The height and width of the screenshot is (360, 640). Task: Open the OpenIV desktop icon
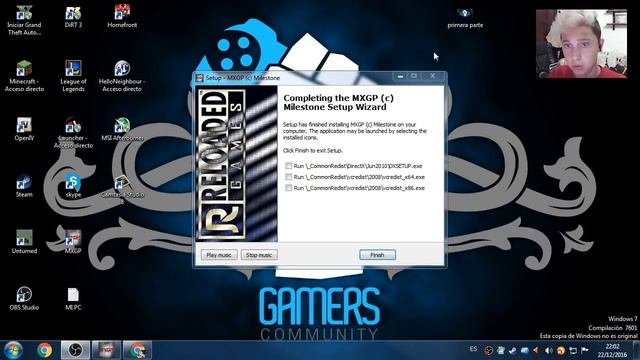point(24,130)
